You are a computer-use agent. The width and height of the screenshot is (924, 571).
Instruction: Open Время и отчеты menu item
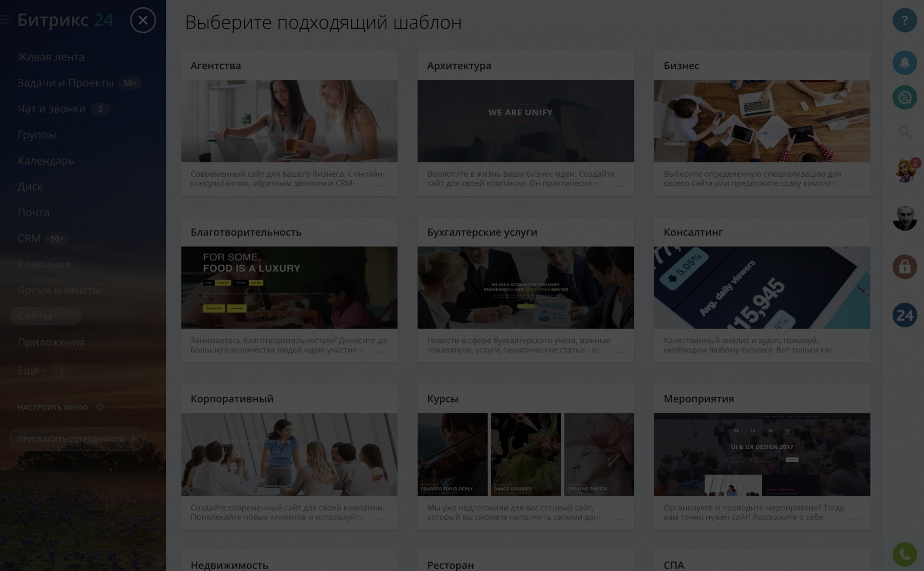point(59,291)
